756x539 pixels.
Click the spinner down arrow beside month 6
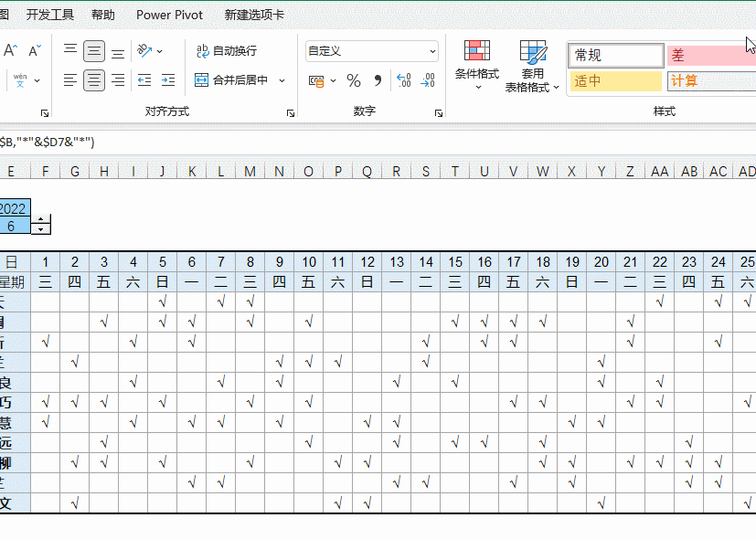click(41, 230)
